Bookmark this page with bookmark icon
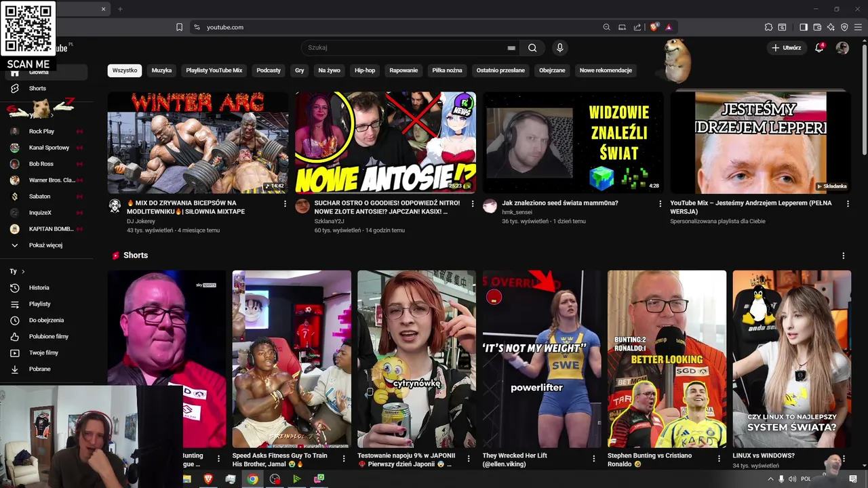Viewport: 868px width, 488px height. (x=179, y=27)
